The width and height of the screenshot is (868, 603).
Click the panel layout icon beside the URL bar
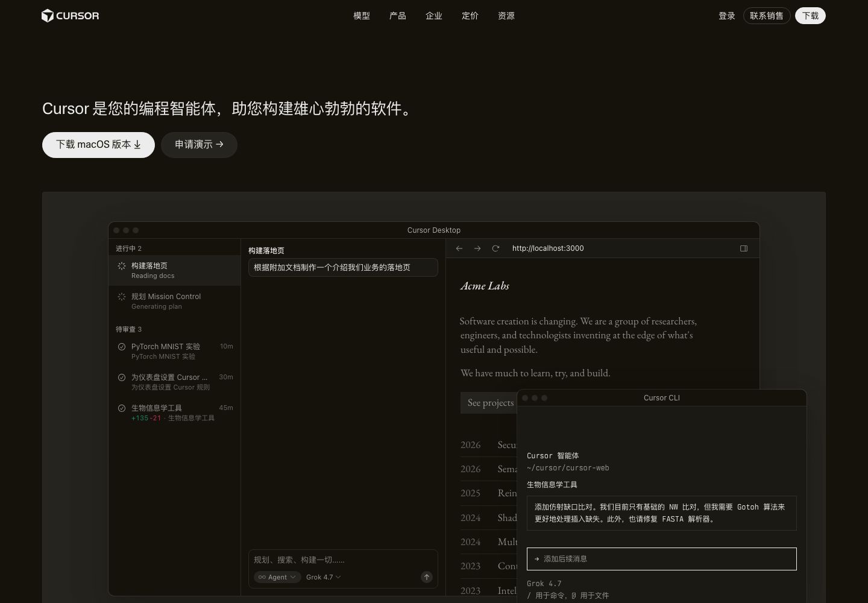tap(744, 248)
